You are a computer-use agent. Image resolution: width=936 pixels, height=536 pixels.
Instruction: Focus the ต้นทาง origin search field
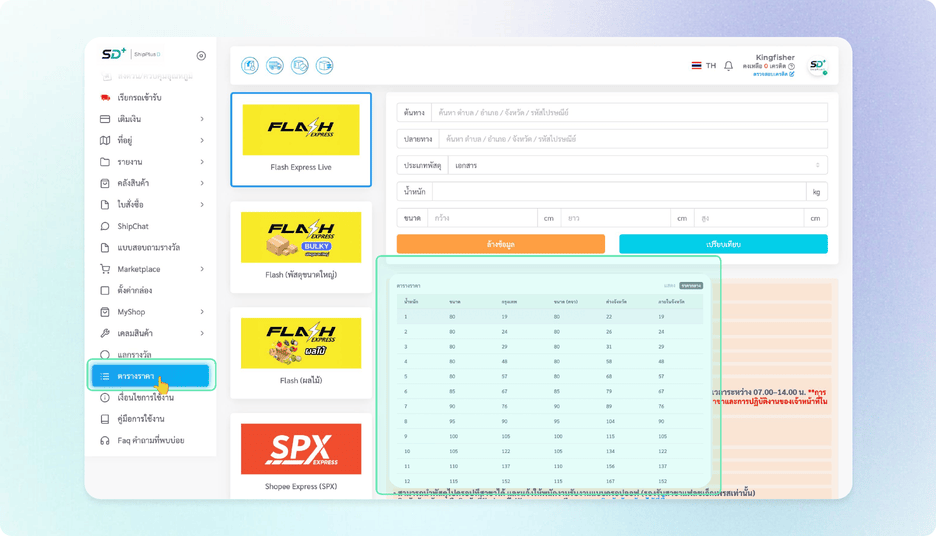coord(629,112)
